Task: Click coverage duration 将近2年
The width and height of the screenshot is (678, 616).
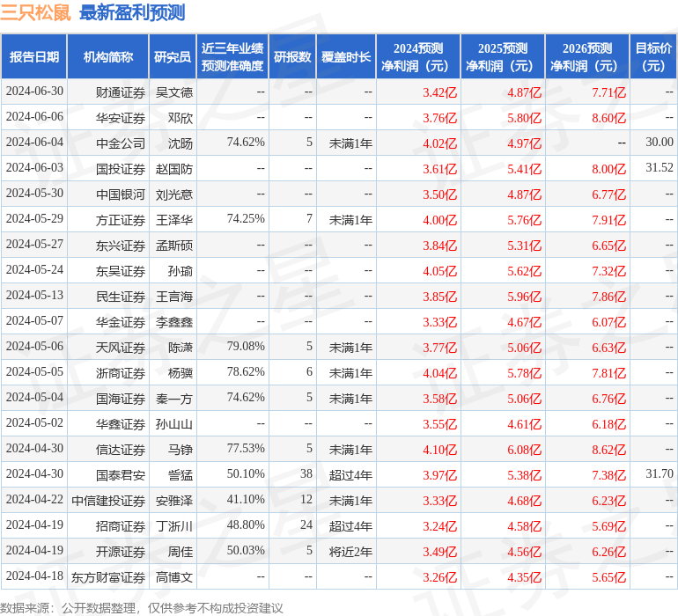Action: pyautogui.click(x=350, y=551)
